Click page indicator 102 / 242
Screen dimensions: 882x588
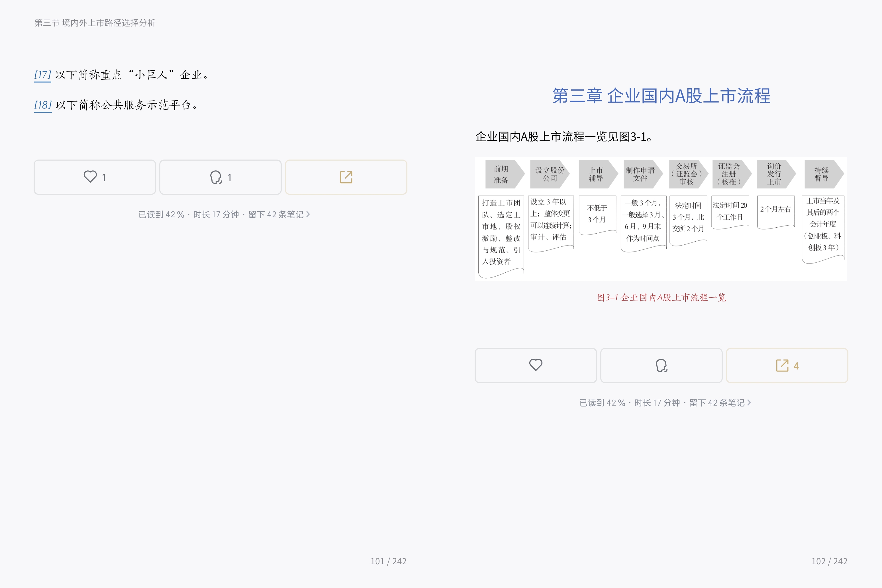(x=829, y=561)
